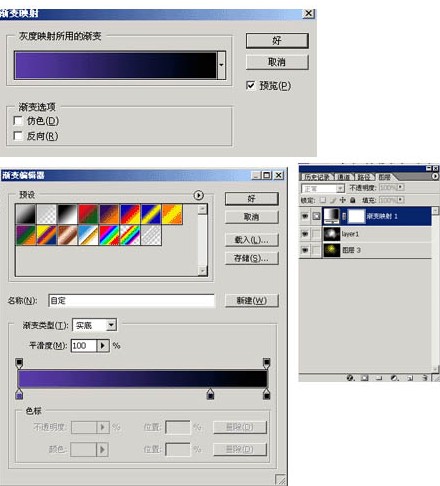The width and height of the screenshot is (440, 486).
Task: Toggle the 仿色(D) dither checkbox
Action: [18, 120]
